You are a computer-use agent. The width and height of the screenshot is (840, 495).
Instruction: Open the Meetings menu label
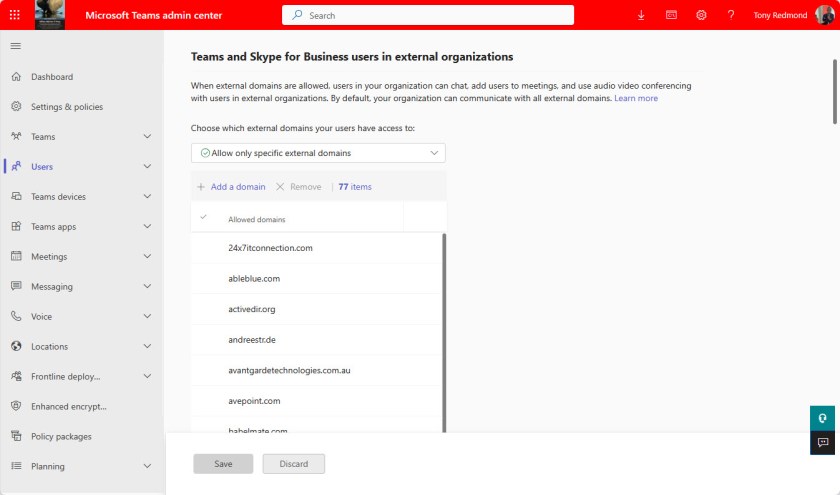tap(49, 257)
